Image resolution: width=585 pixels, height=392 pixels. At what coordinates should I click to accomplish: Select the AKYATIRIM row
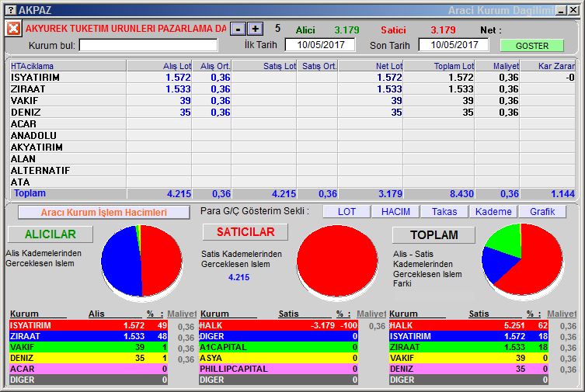(x=292, y=147)
